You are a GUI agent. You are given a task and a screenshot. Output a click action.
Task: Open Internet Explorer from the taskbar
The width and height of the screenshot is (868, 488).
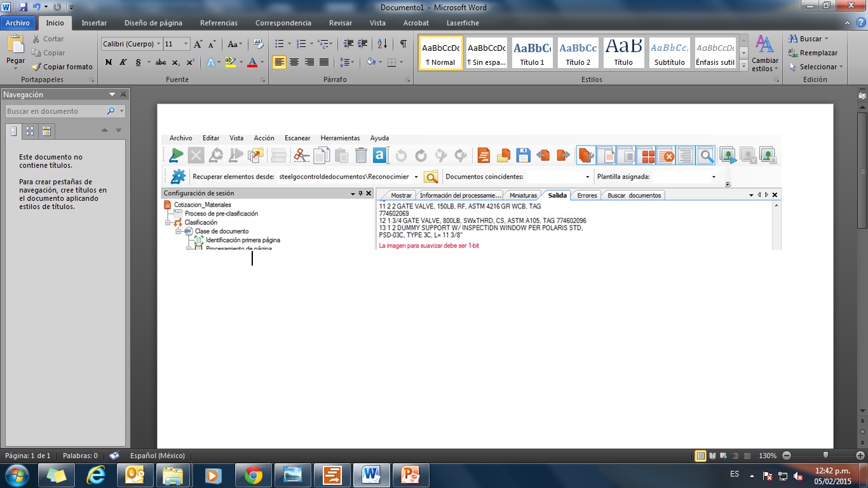click(x=96, y=475)
